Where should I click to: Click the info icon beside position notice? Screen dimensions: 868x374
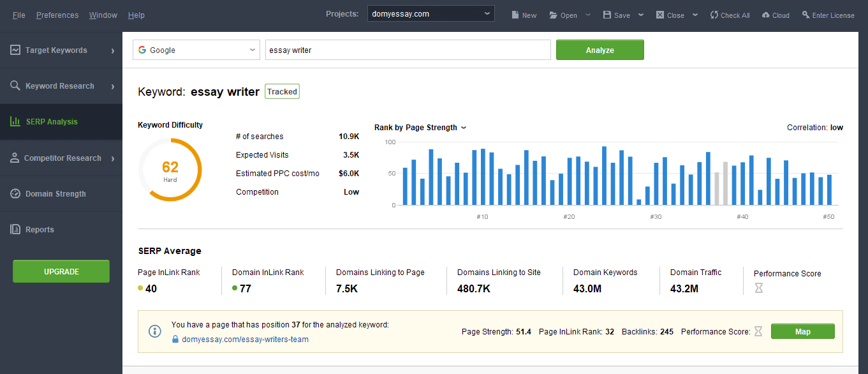pos(154,331)
